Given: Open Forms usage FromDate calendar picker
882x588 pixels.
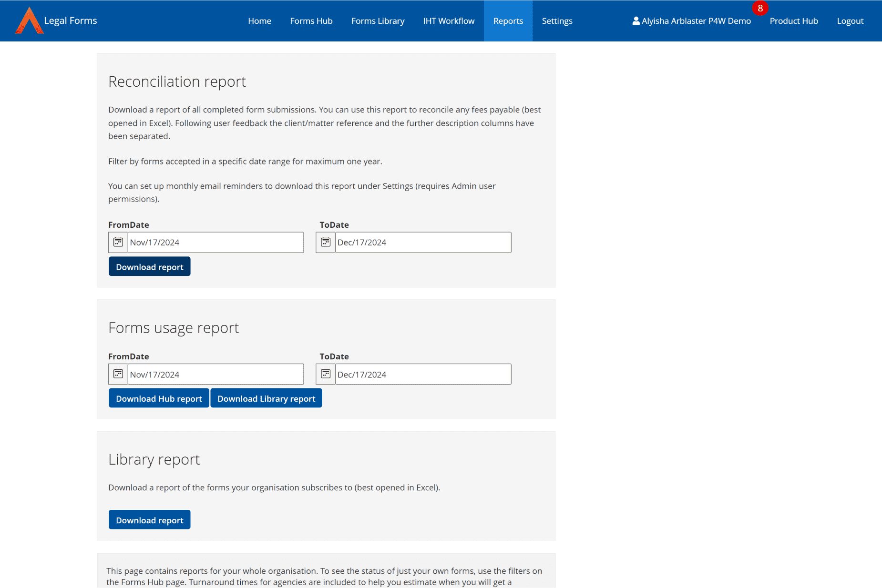Looking at the screenshot, I should tap(118, 374).
